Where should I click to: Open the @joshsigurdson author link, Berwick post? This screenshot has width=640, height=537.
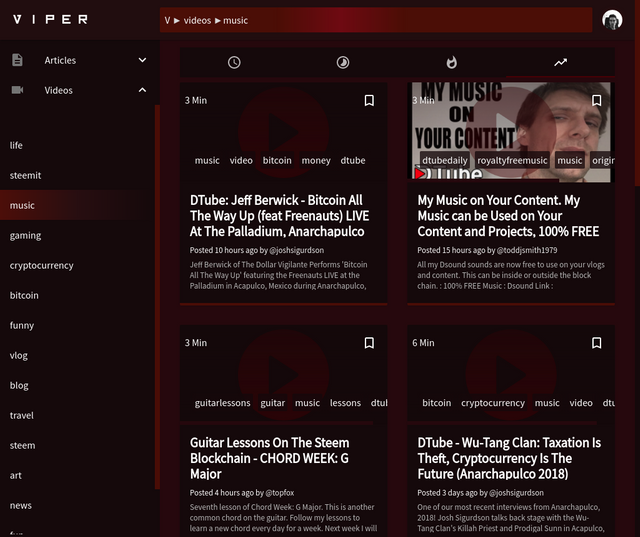tap(296, 250)
